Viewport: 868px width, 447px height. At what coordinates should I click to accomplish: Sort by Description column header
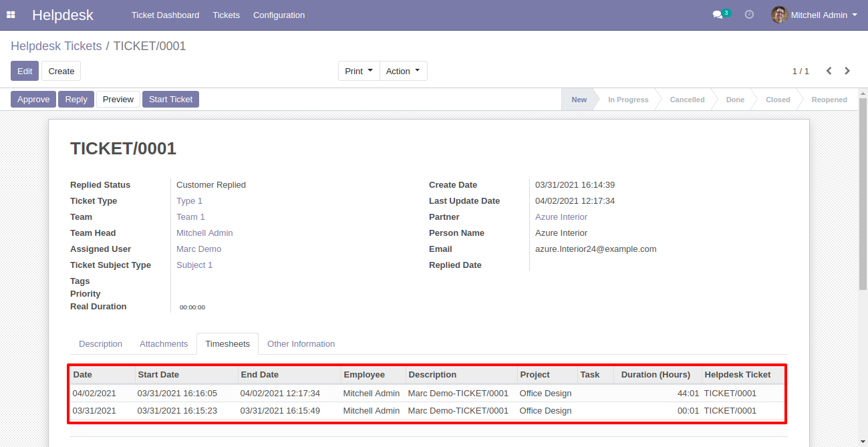point(461,375)
